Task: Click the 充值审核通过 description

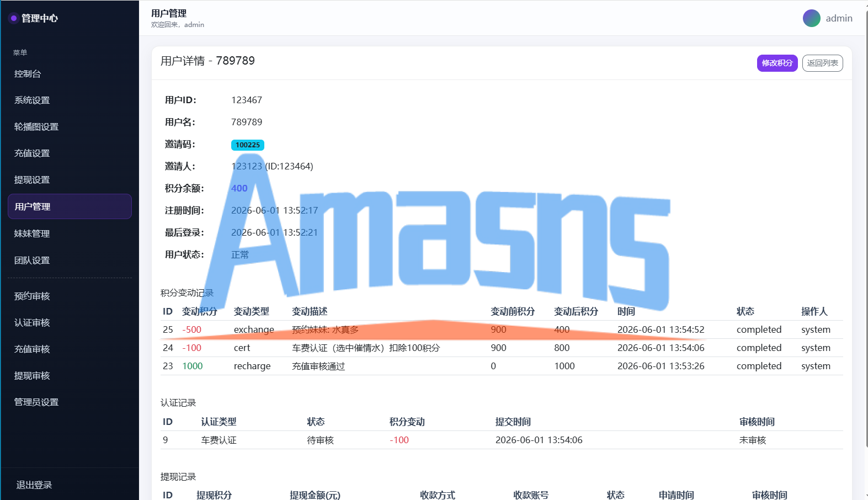Action: (318, 366)
